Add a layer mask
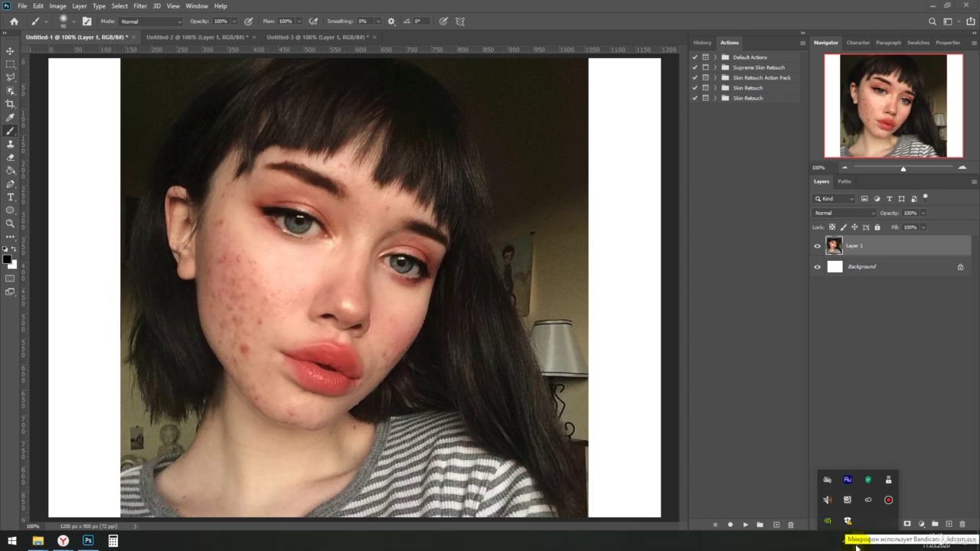The width and height of the screenshot is (980, 551). 907,524
